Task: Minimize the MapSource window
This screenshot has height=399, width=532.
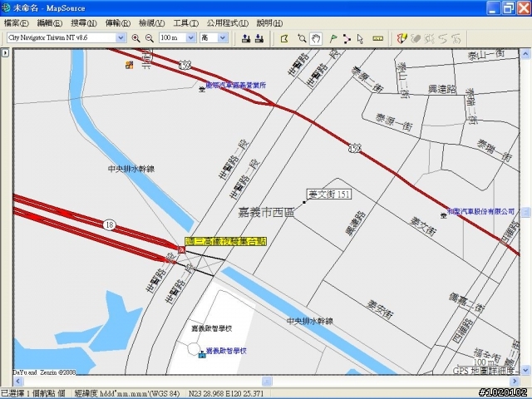Action: click(494, 8)
